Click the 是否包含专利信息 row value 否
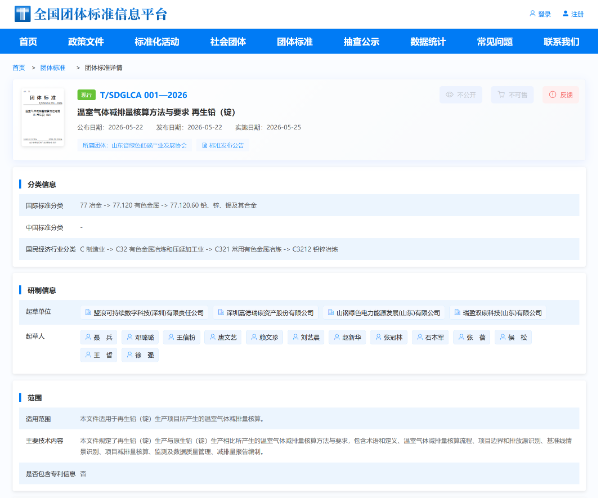The width and height of the screenshot is (598, 498). tap(83, 474)
